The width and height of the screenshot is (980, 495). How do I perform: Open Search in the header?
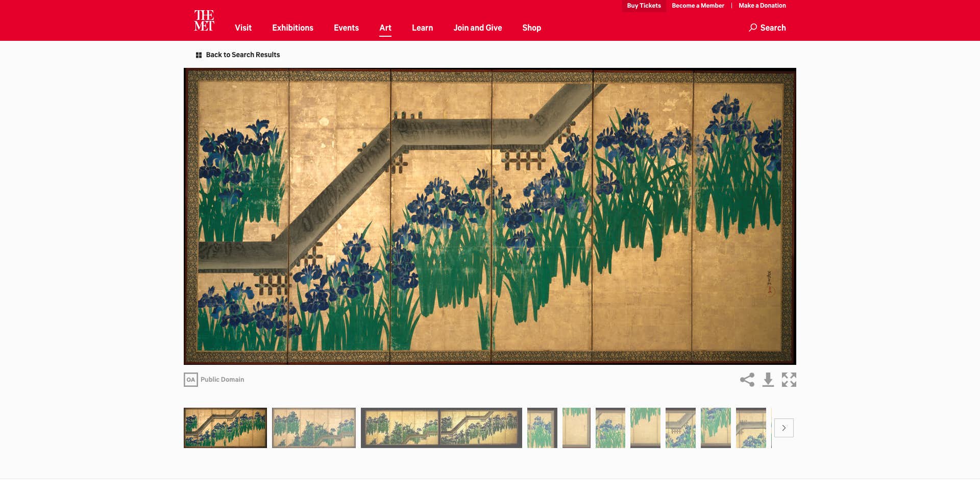[767, 28]
